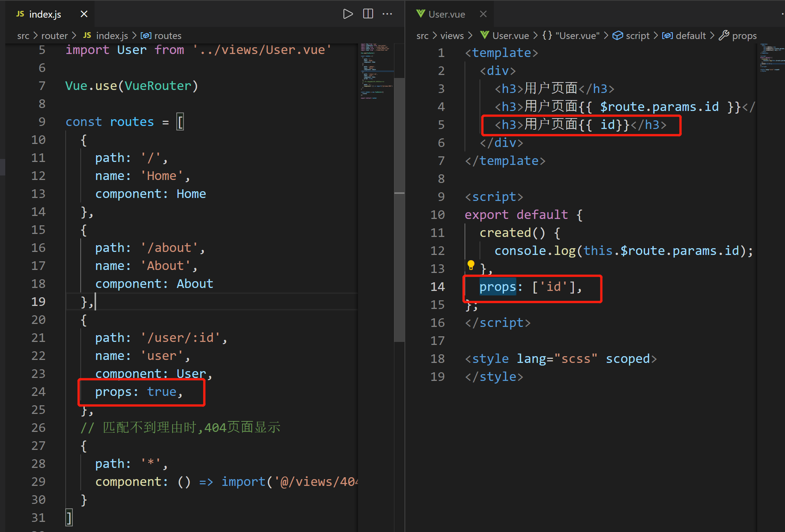The width and height of the screenshot is (785, 532).
Task: Click the wrench props breadcrumb icon
Action: (x=724, y=36)
